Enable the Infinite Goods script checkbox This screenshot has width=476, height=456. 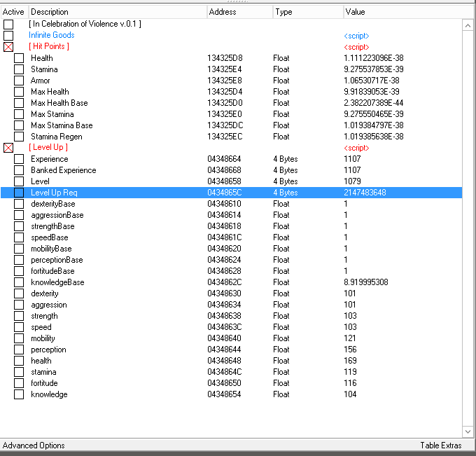[8, 36]
